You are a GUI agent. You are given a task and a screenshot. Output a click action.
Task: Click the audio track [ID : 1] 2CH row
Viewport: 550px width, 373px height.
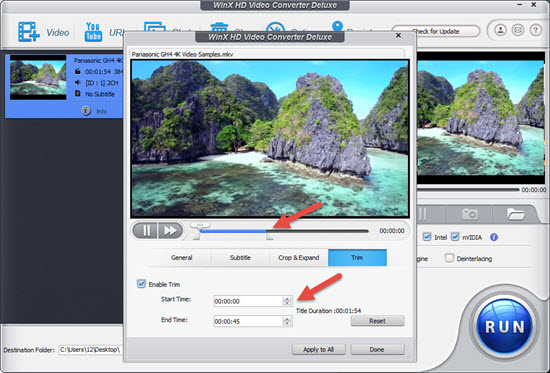pos(102,83)
